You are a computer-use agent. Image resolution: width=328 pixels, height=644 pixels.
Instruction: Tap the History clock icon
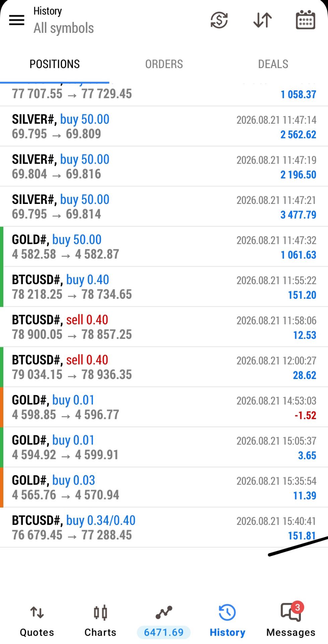click(x=227, y=613)
